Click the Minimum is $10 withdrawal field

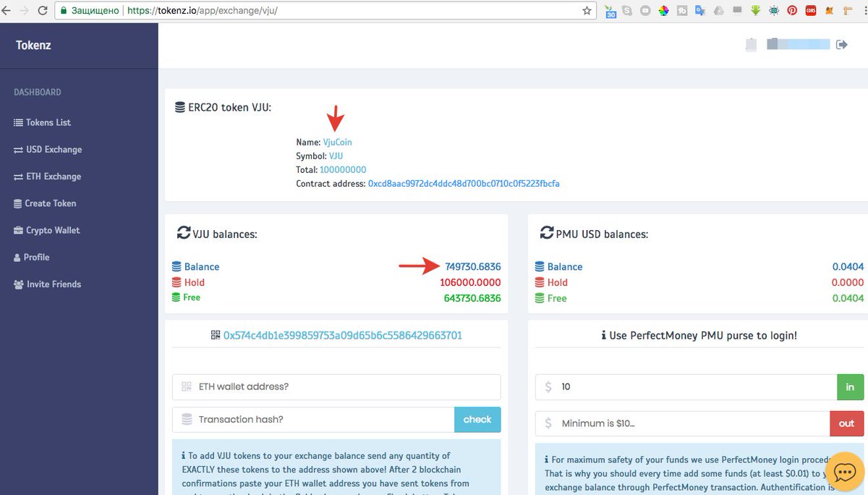[683, 423]
